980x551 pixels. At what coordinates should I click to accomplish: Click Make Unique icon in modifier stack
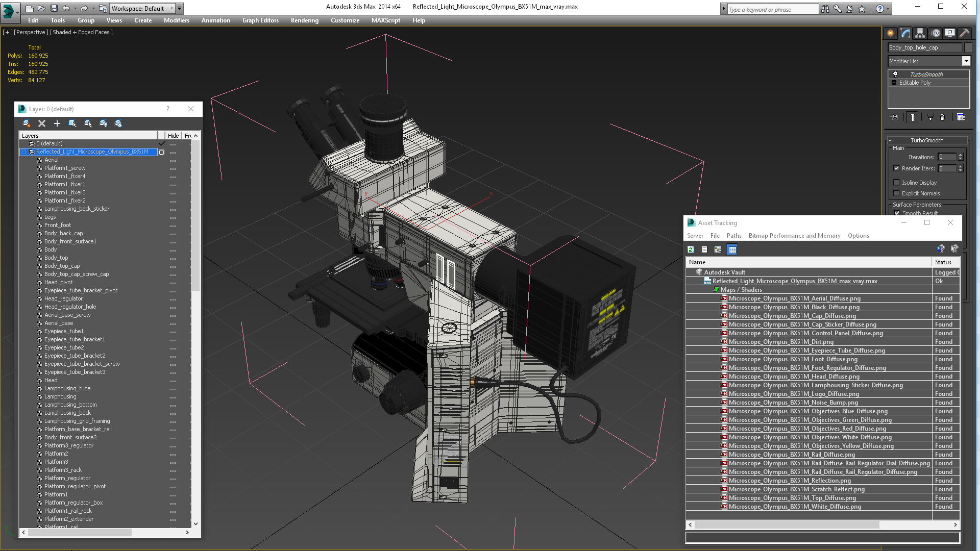930,117
